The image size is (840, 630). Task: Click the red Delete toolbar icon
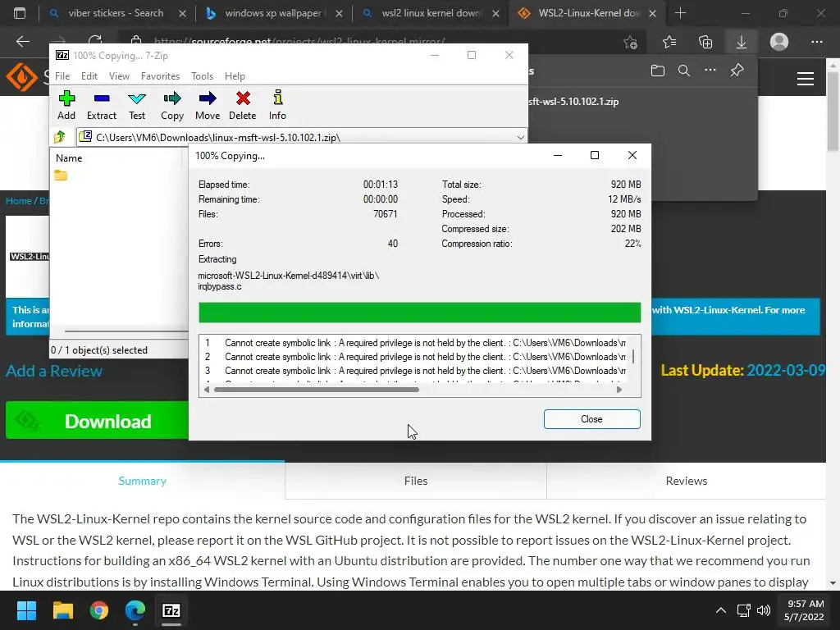coord(243,106)
